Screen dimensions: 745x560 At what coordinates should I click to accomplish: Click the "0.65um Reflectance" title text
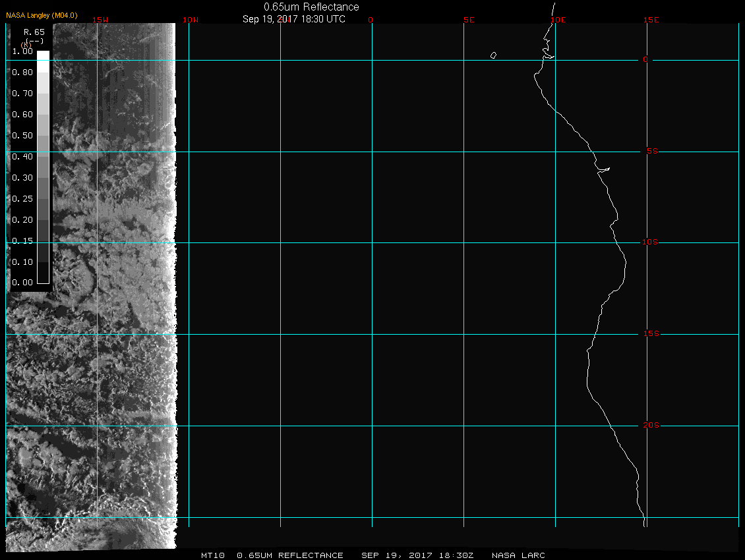pyautogui.click(x=311, y=7)
